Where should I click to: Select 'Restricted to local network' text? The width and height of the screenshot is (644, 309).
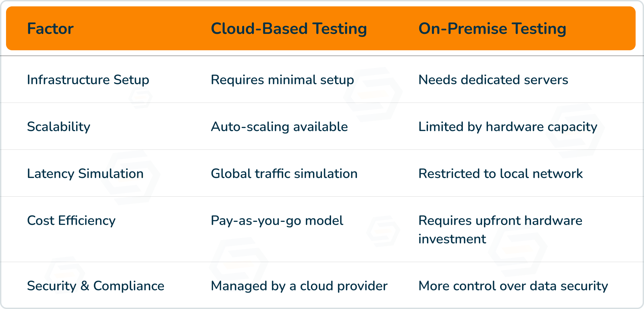[x=500, y=174]
